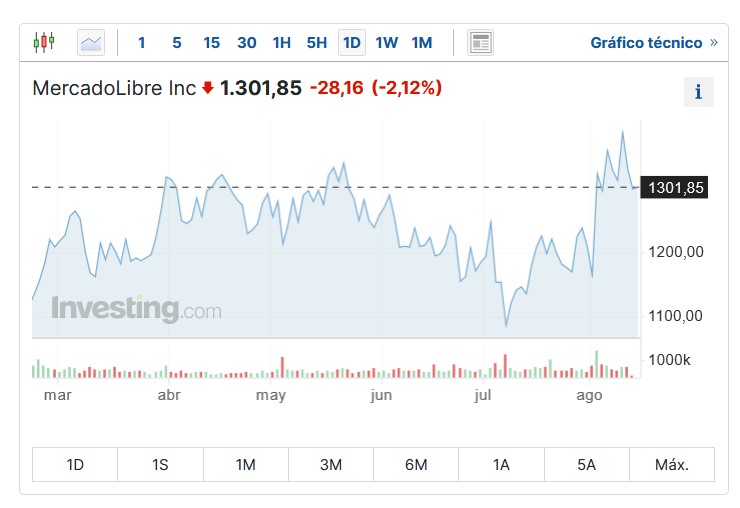Open Gráfico técnico link
Screen dimensions: 740x508
pos(653,43)
